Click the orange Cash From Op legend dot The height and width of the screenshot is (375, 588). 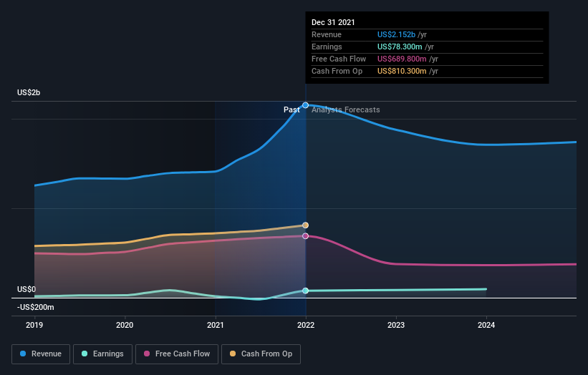[x=233, y=354]
